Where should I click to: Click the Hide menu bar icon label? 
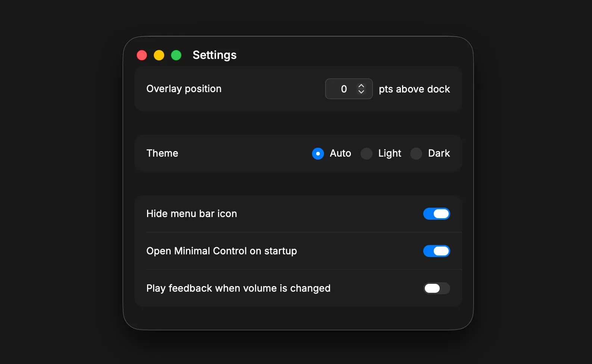tap(192, 214)
